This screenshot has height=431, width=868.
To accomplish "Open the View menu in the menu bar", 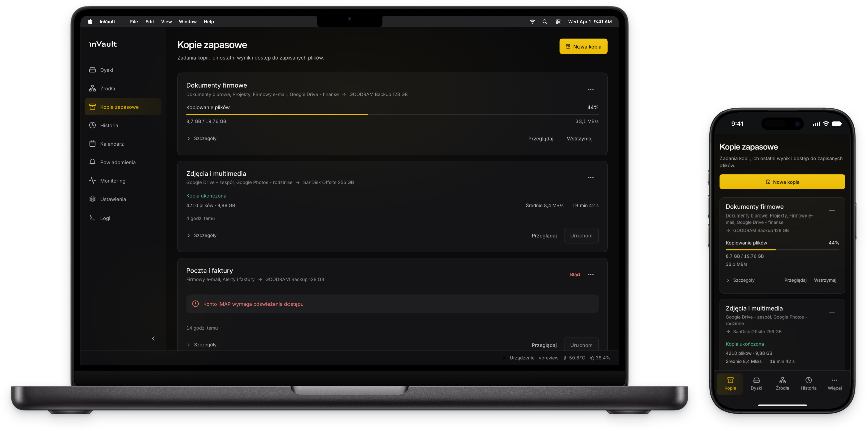I will pos(166,22).
